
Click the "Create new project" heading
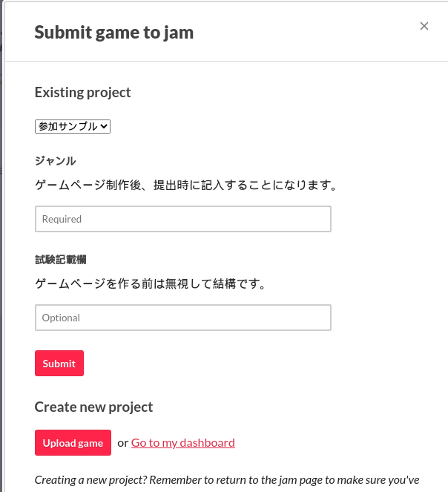pyautogui.click(x=93, y=407)
